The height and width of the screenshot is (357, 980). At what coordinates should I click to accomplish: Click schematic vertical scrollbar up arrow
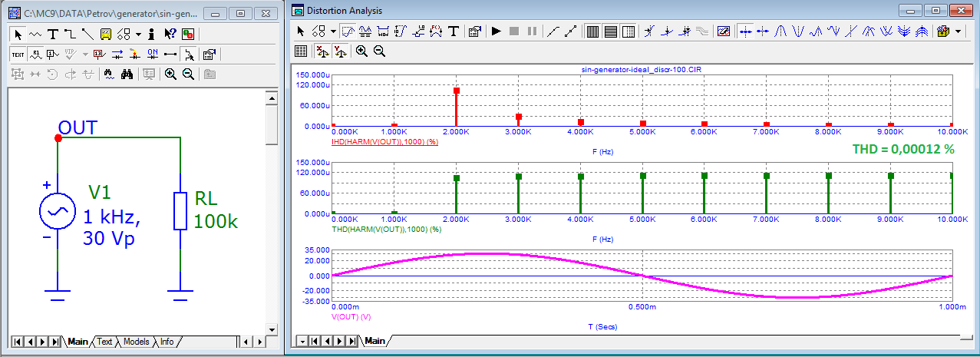click(x=272, y=98)
